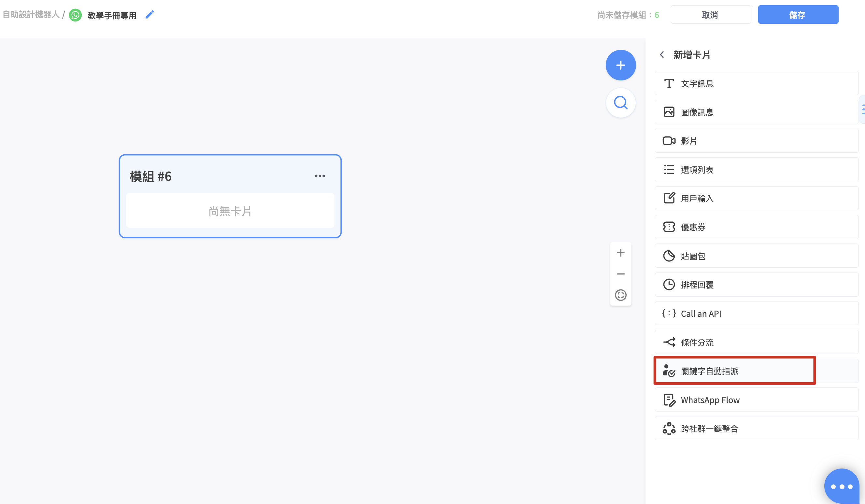Screen dimensions: 865x504
Task: Add a 選項列表 card
Action: [756, 170]
